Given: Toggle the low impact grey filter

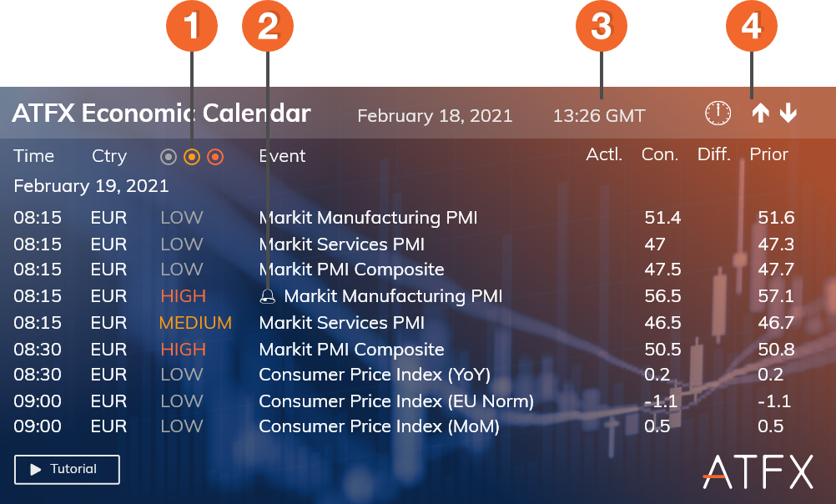Looking at the screenshot, I should [x=169, y=156].
